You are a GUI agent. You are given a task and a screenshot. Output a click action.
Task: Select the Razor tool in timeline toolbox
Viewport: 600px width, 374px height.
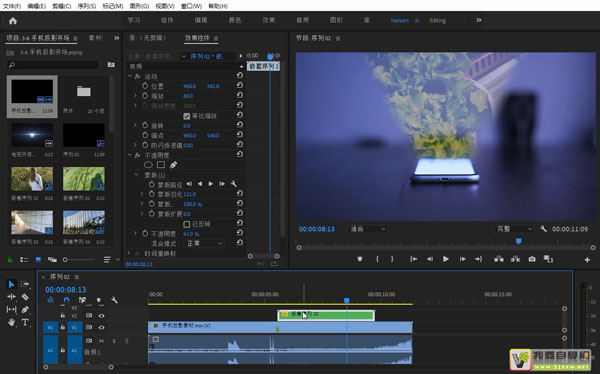pyautogui.click(x=25, y=297)
